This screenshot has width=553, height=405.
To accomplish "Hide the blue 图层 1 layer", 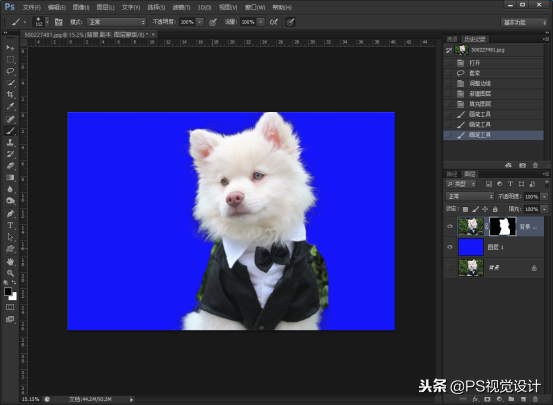I will point(450,247).
